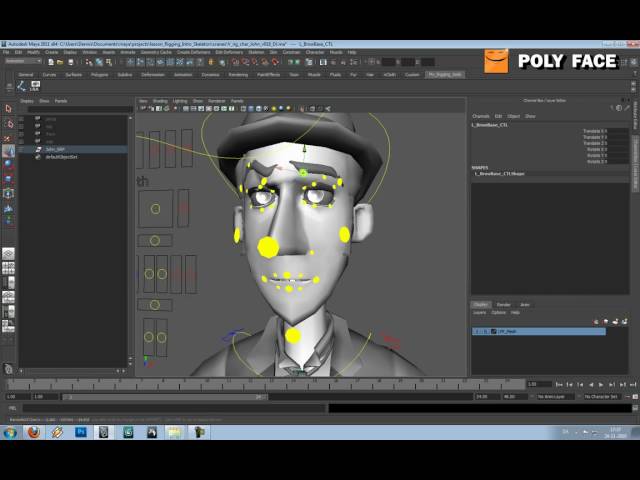This screenshot has height=480, width=640.
Task: Select the green selected brow control
Action: tap(303, 173)
